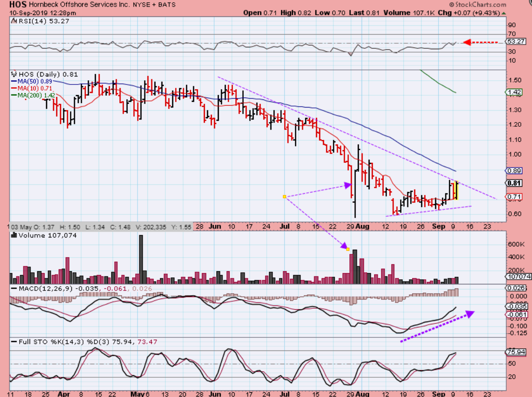
Task: Click the May label on the bottom date axis
Action: click(138, 394)
